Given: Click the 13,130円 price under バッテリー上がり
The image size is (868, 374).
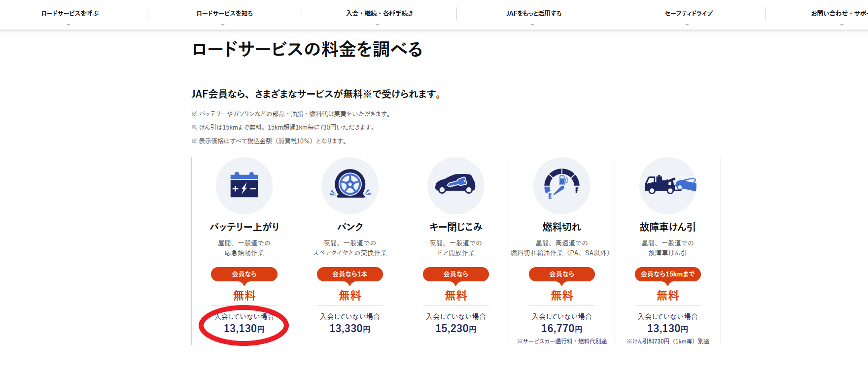Looking at the screenshot, I should [x=244, y=329].
